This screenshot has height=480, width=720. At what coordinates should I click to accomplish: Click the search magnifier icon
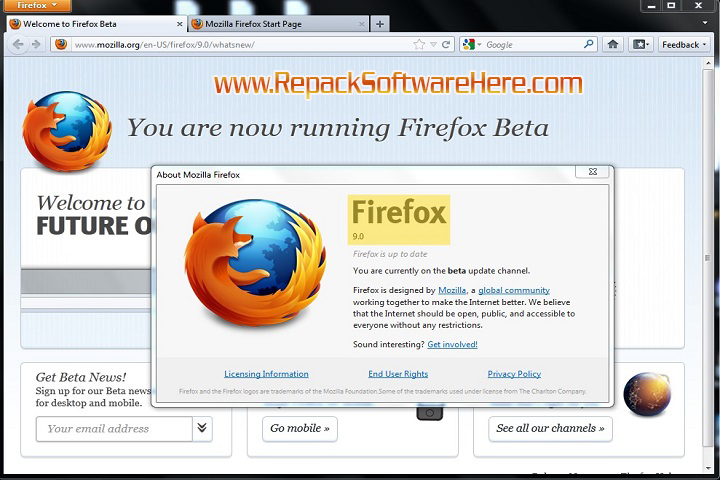[588, 44]
